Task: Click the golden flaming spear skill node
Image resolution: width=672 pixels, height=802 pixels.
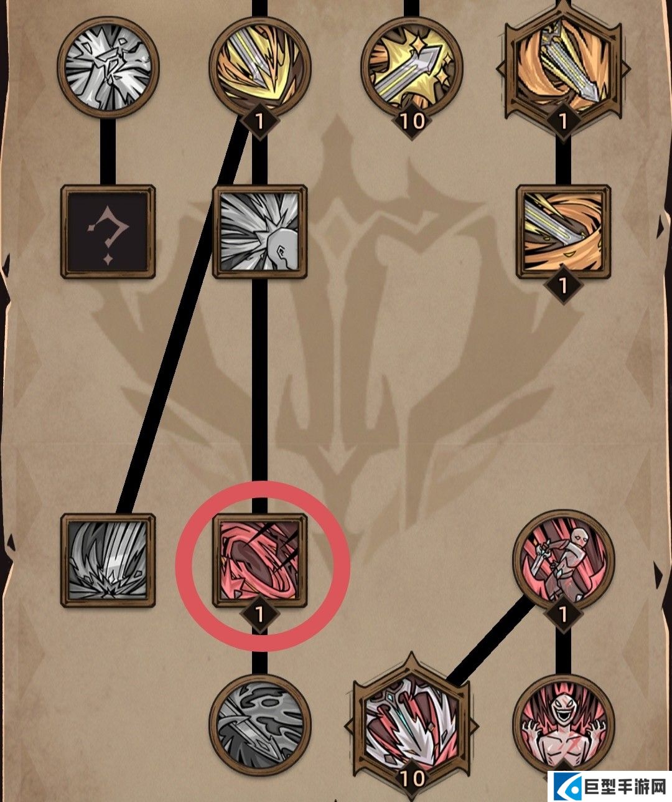Action: [x=260, y=65]
